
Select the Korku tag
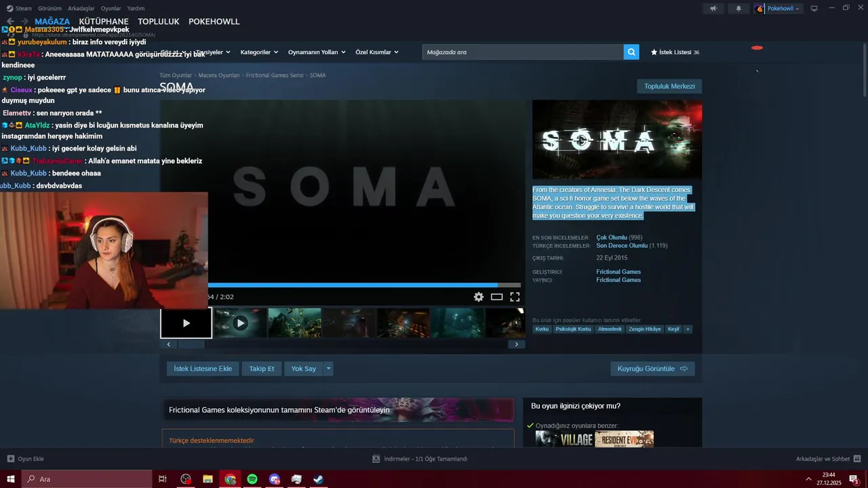pyautogui.click(x=542, y=329)
